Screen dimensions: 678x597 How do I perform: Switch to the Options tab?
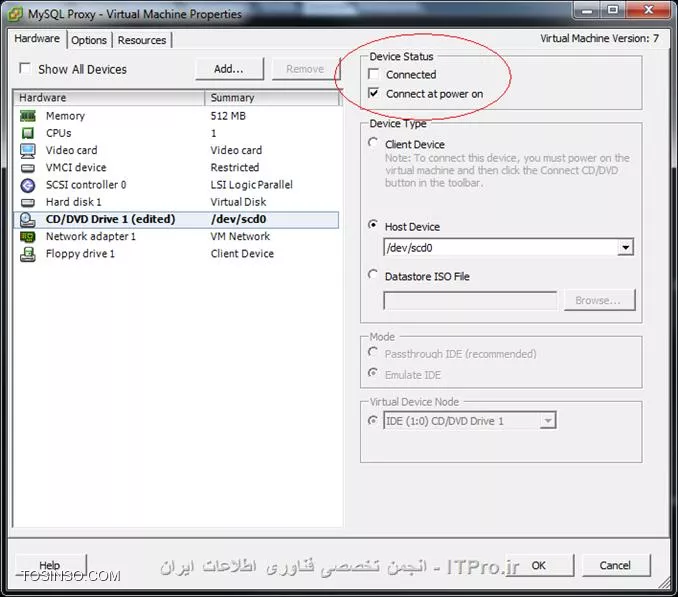(89, 40)
